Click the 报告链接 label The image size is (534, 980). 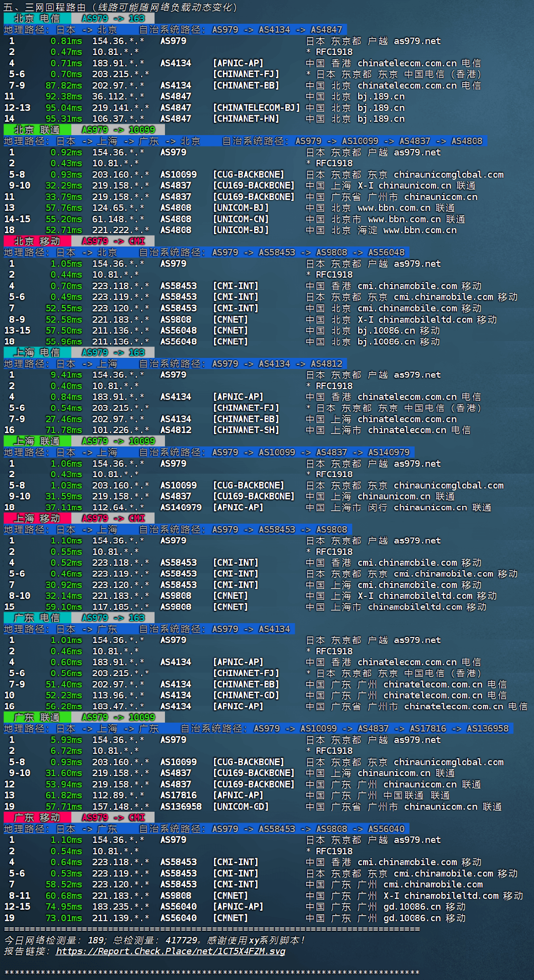(27, 951)
